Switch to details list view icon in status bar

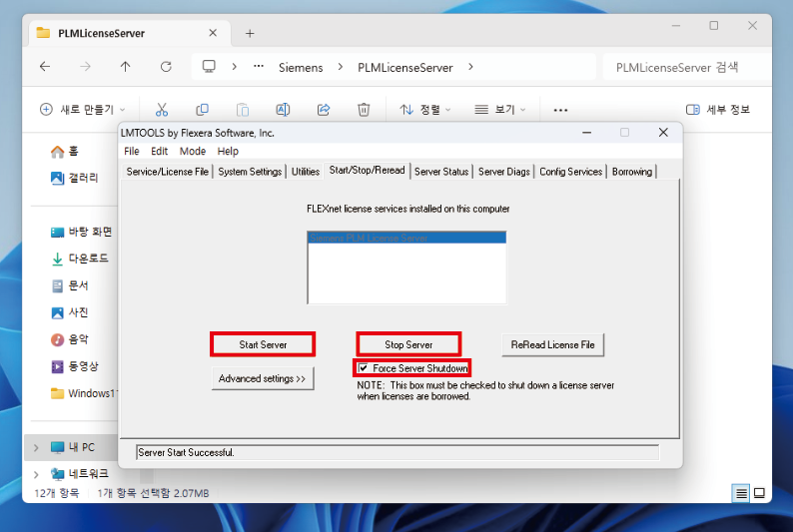(741, 493)
